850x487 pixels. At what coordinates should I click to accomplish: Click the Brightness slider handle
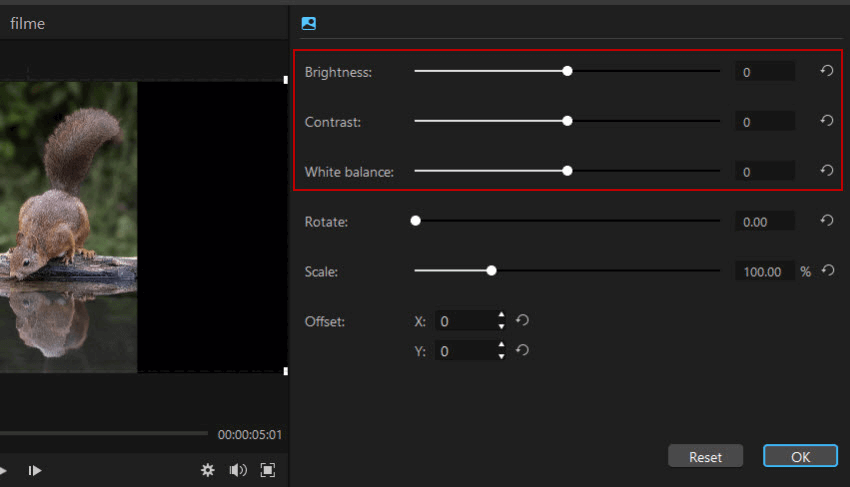click(x=567, y=71)
